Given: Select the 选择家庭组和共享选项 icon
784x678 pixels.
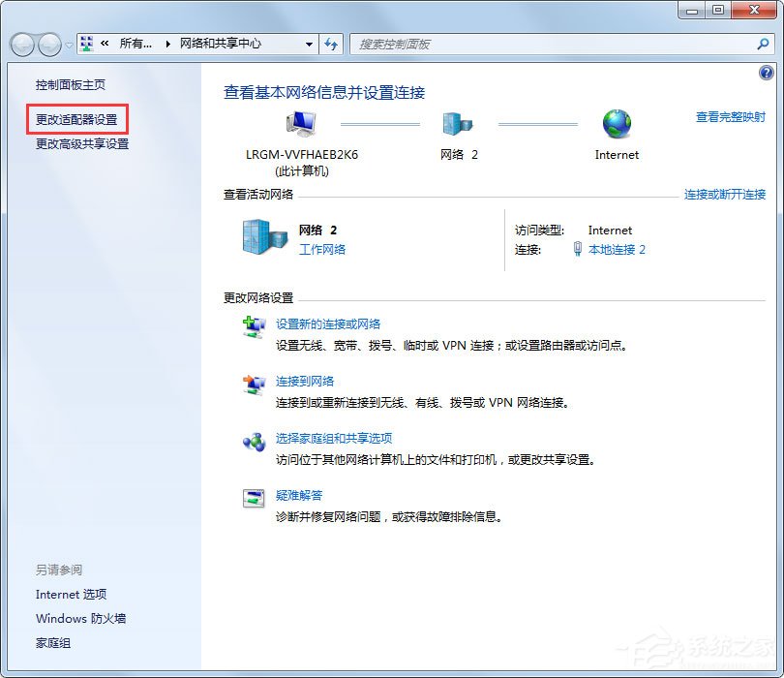Looking at the screenshot, I should coord(255,439).
